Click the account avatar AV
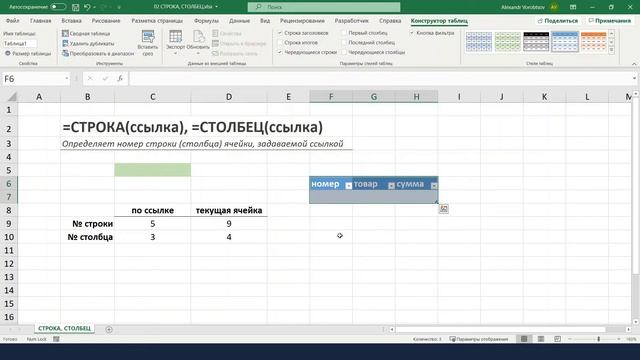 pyautogui.click(x=554, y=7)
